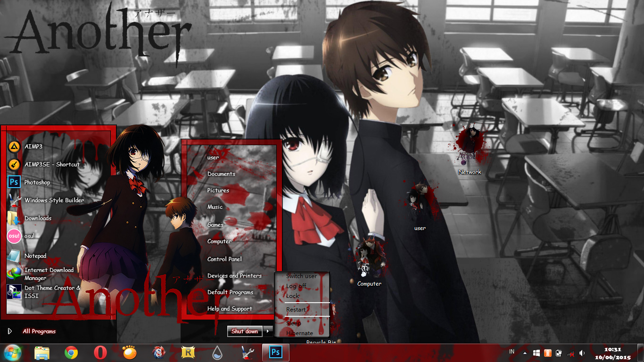Click the Shut down button
This screenshot has height=362, width=644.
pos(245,331)
